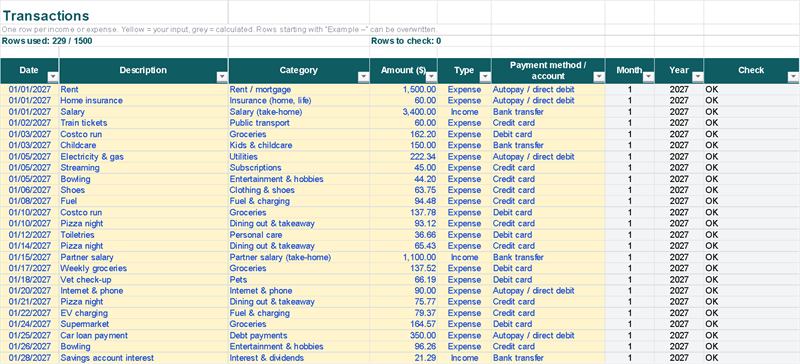This screenshot has height=364, width=800.
Task: Select the Personal care category cell
Action: coord(299,235)
